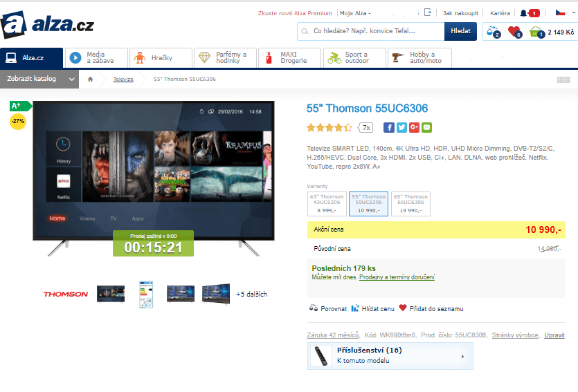Click the Přidat do seznamu heart icon

point(403,308)
